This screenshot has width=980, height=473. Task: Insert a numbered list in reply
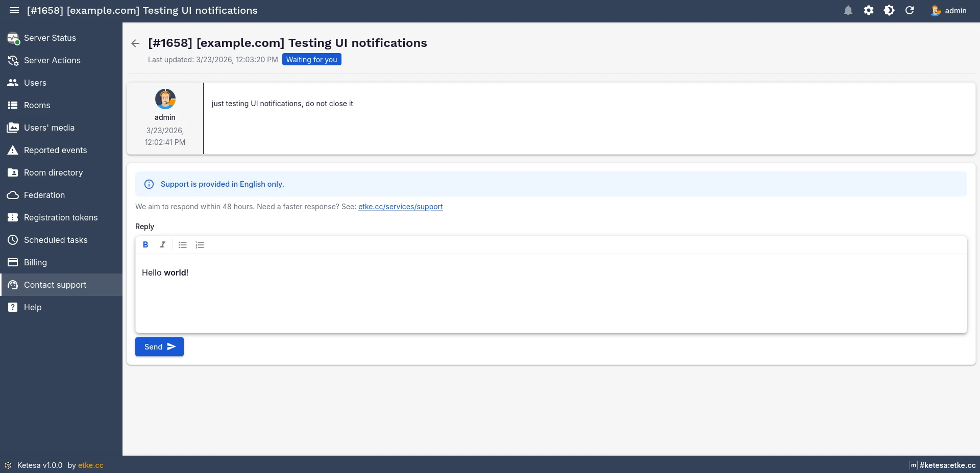(x=200, y=245)
